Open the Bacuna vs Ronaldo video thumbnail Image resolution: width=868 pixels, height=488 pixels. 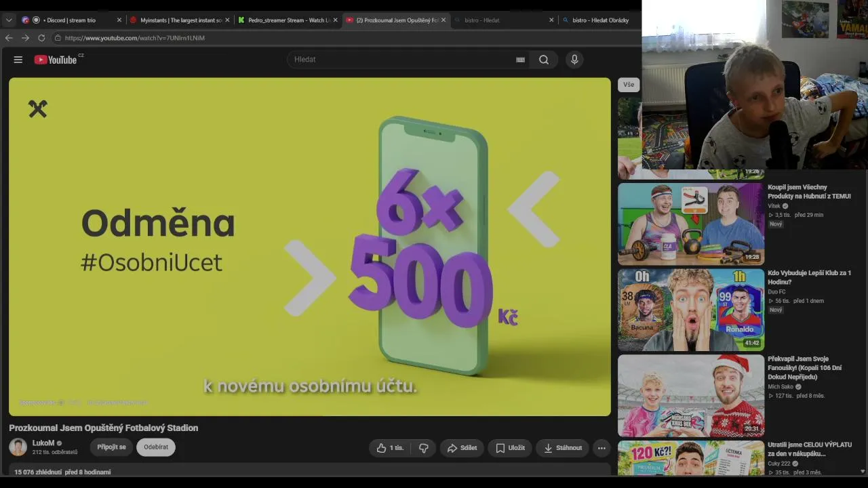point(691,310)
